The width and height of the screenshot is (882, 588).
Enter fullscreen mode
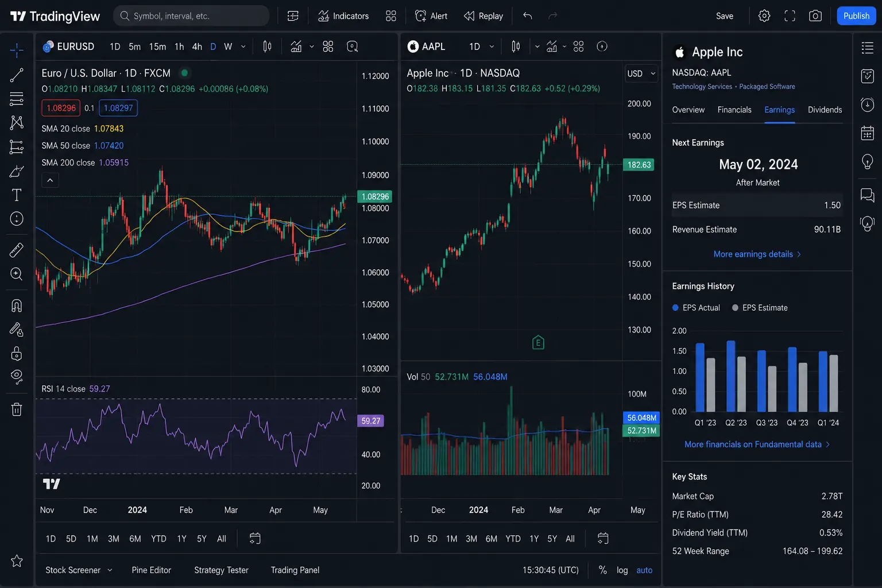(x=790, y=16)
